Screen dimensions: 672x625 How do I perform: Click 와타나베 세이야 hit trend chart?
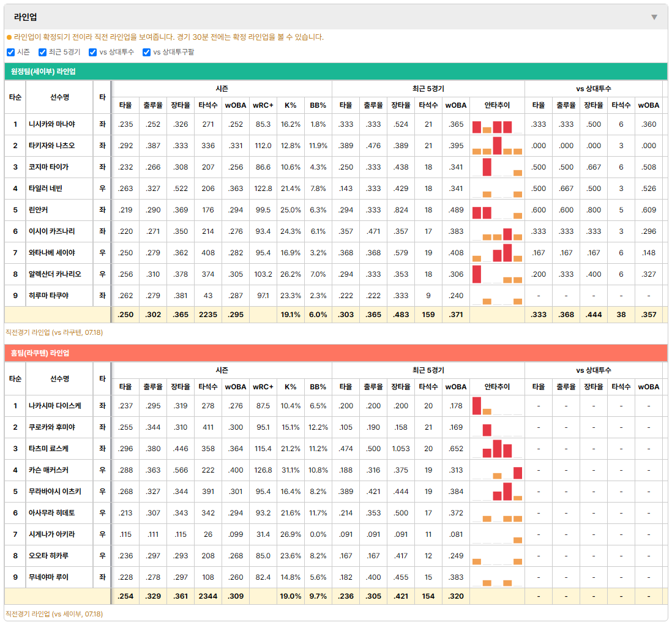point(497,253)
